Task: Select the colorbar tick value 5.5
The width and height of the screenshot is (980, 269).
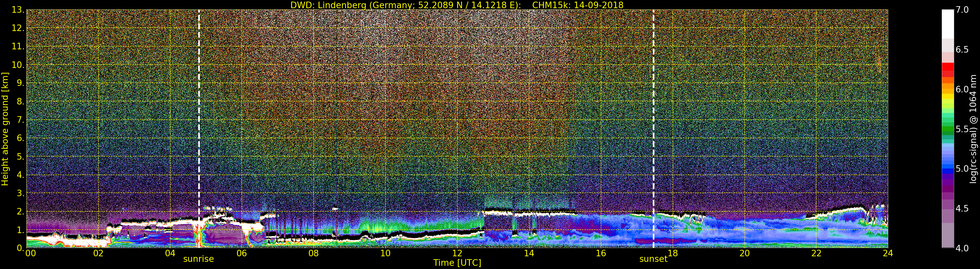Action: click(962, 129)
